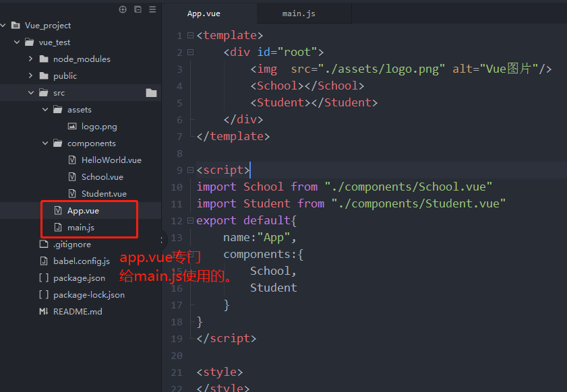Click the folder icon beside the src row

[151, 93]
